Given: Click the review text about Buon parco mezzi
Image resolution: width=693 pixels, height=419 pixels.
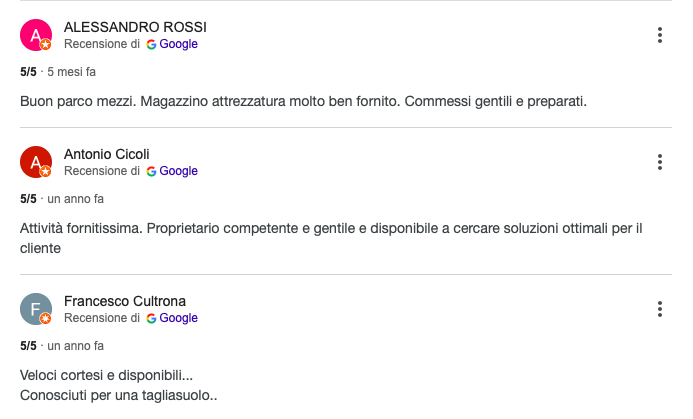Looking at the screenshot, I should click(x=303, y=102).
